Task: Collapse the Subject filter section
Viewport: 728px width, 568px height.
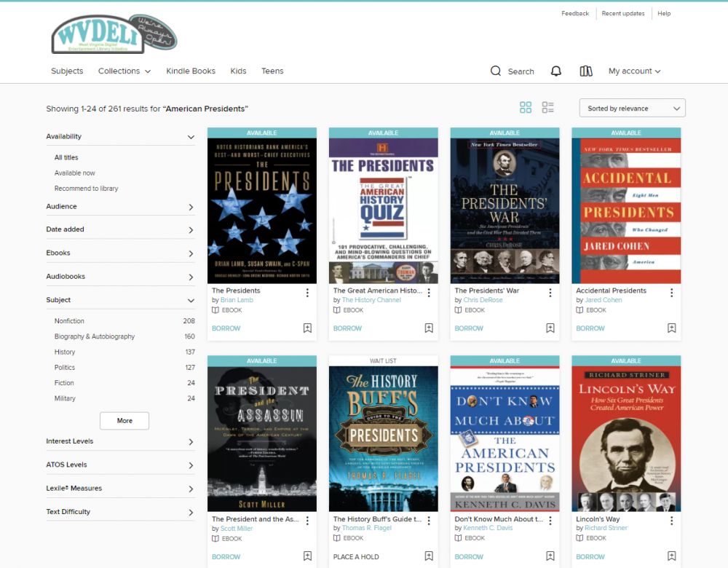Action: 120,300
